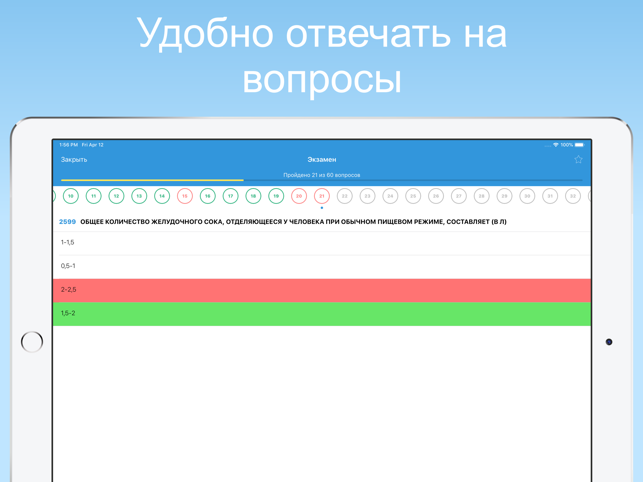
Task: Click the yellow exam progress bar
Action: pyautogui.click(x=152, y=181)
